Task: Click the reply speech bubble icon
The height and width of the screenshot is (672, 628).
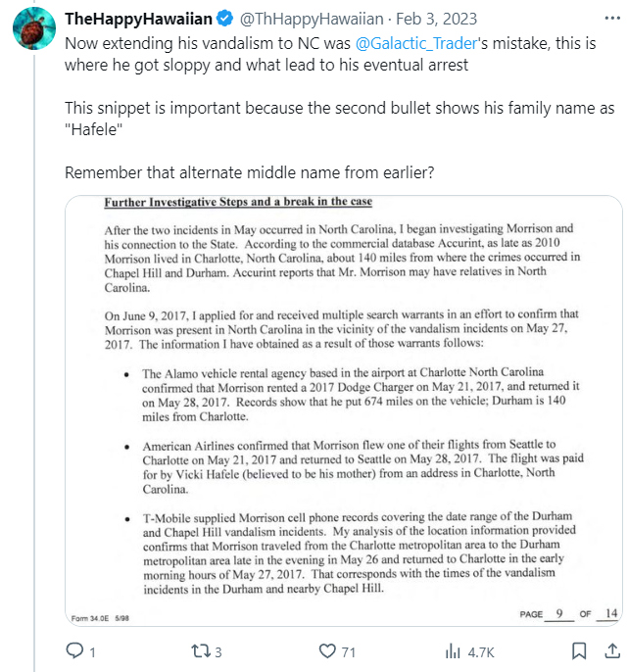Action: [x=73, y=650]
